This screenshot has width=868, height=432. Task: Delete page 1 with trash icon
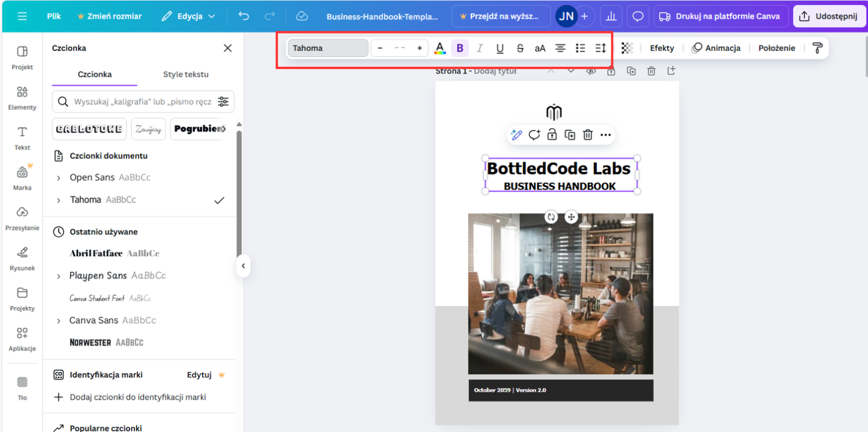pos(651,71)
